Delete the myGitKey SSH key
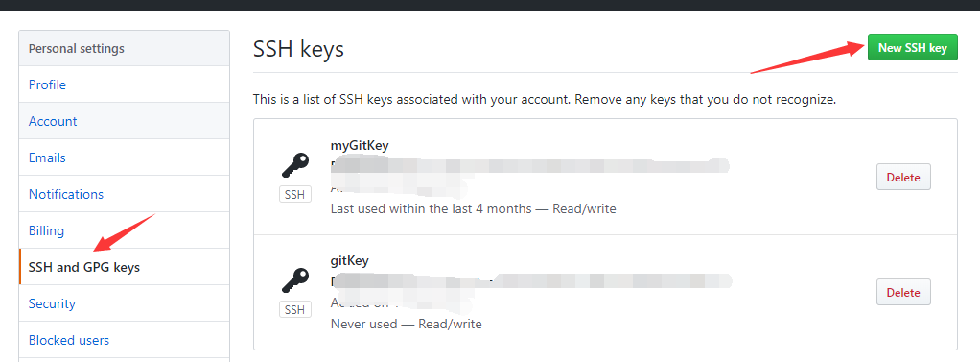980x362 pixels. (903, 178)
